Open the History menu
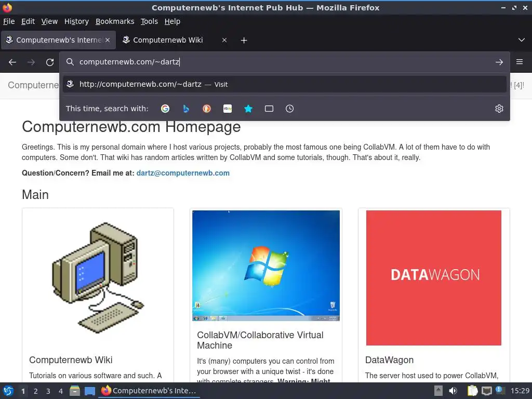 (x=77, y=21)
